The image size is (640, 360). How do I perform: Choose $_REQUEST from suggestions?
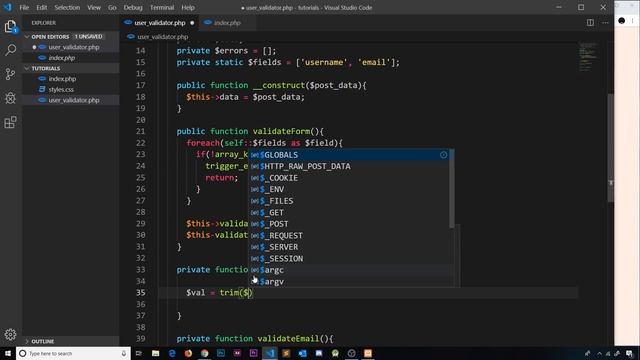click(349, 236)
